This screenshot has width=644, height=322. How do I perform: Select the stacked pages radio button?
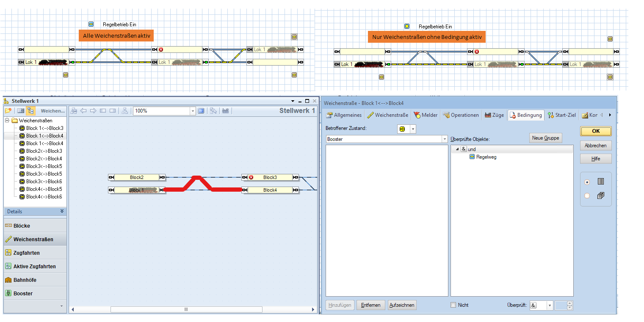587,195
